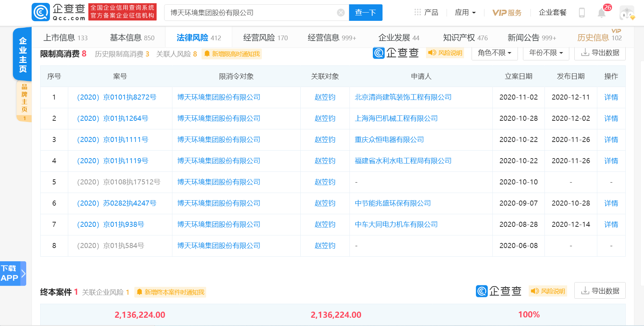Open the 应用 dropdown menu
Image resolution: width=644 pixels, height=326 pixels.
[x=465, y=13]
